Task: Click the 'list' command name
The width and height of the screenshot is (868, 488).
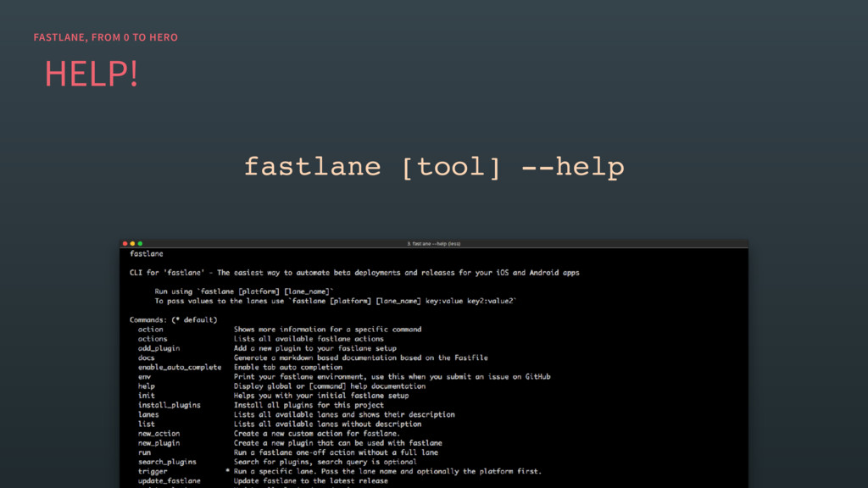Action: (x=146, y=424)
